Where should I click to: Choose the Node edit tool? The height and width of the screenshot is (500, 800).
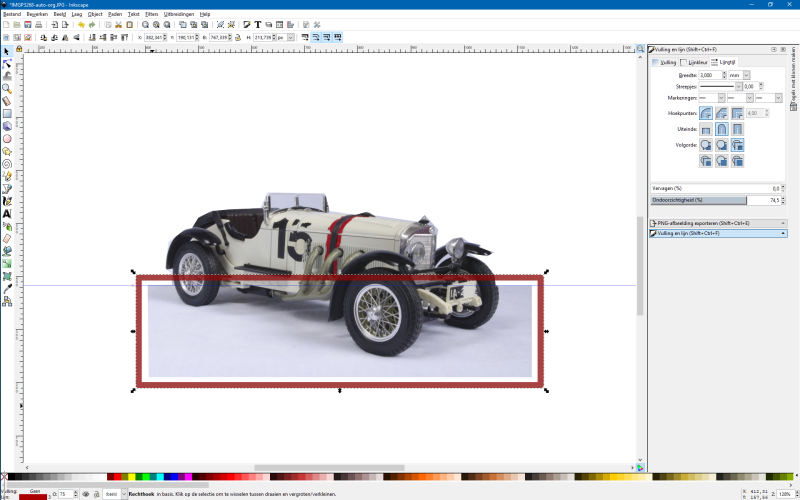click(x=7, y=63)
